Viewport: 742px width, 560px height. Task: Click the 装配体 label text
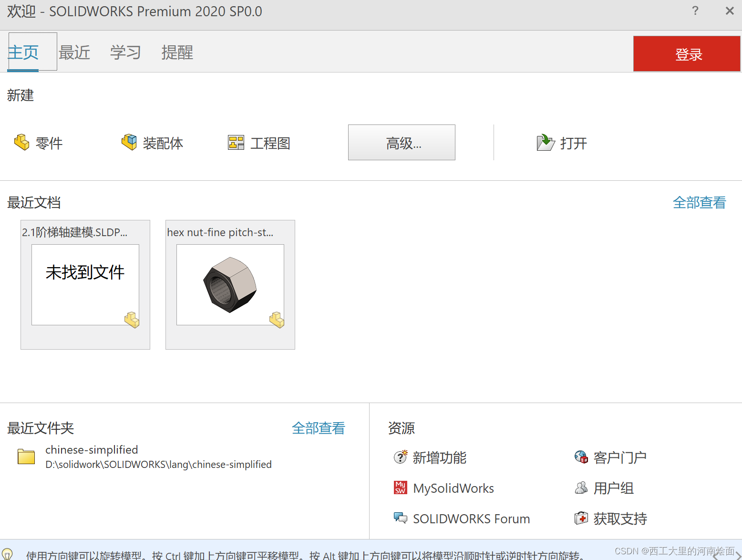click(x=163, y=143)
